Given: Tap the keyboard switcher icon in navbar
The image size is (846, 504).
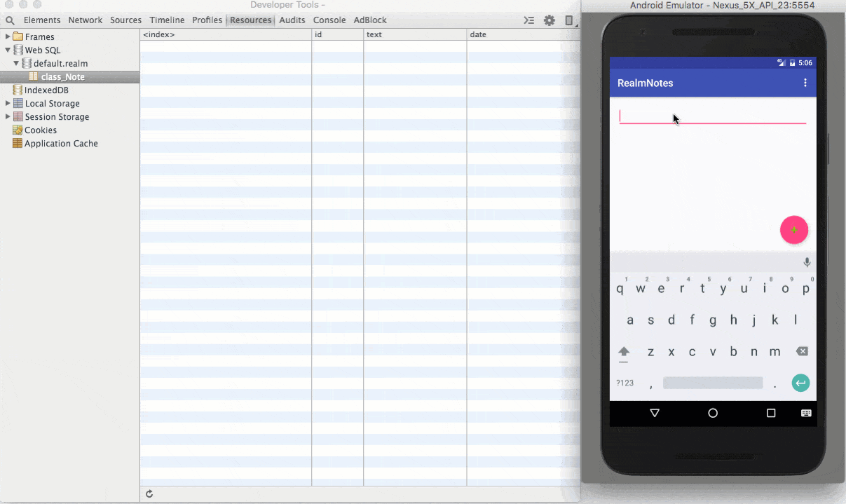Looking at the screenshot, I should (806, 413).
